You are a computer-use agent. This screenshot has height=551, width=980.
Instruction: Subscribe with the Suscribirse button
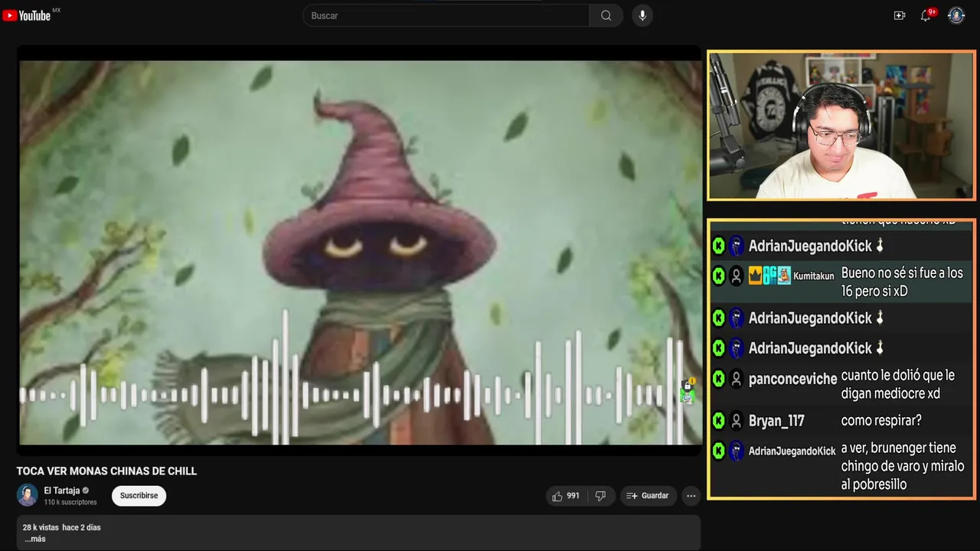pos(139,496)
